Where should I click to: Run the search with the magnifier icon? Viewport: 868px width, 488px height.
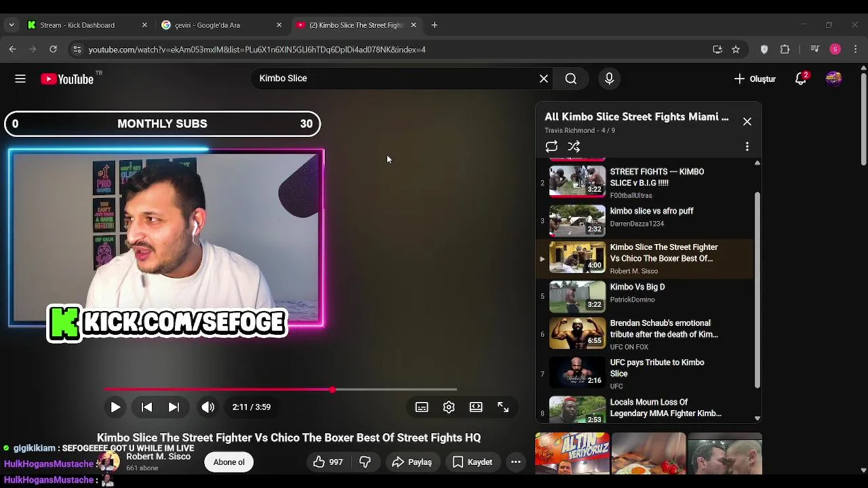[571, 79]
